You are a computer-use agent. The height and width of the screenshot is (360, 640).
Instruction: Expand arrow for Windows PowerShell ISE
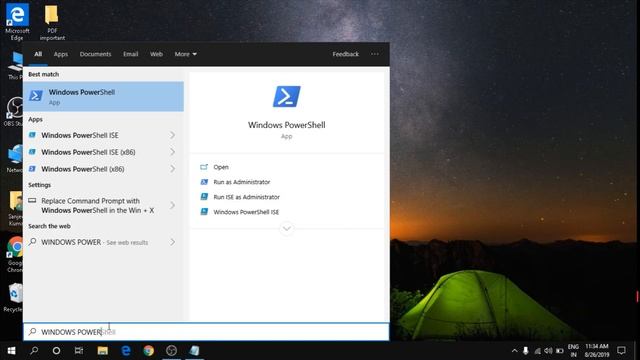pos(173,135)
